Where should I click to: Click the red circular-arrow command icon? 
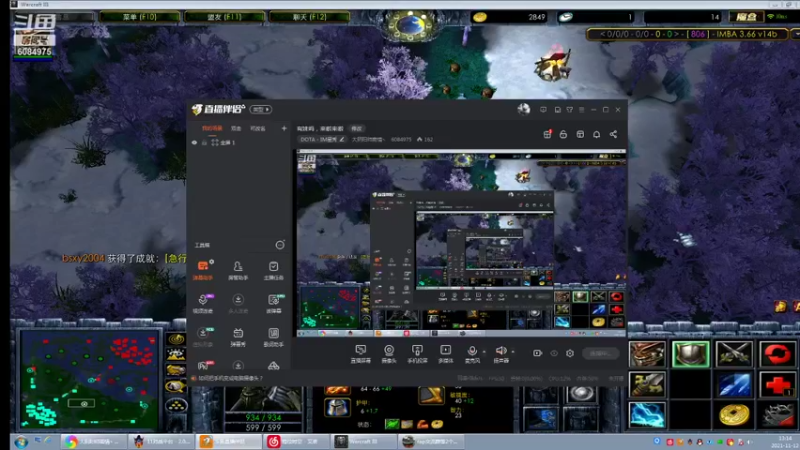point(777,354)
